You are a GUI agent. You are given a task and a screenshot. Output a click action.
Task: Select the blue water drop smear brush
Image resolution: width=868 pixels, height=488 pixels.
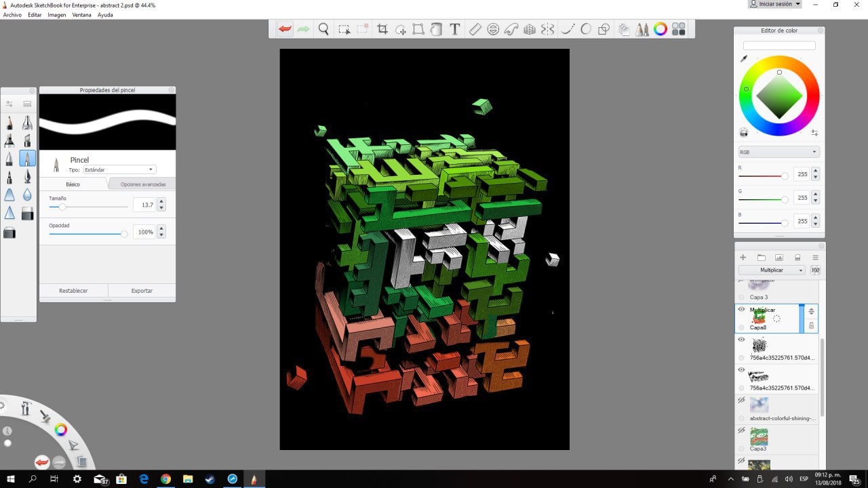pyautogui.click(x=27, y=195)
